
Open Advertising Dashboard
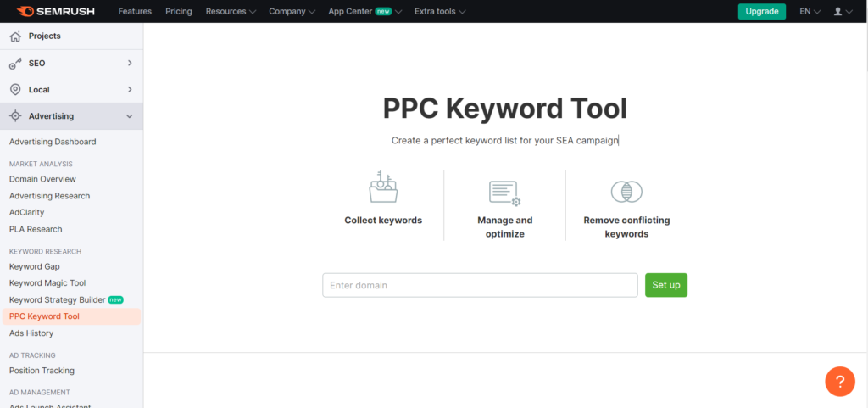(53, 142)
